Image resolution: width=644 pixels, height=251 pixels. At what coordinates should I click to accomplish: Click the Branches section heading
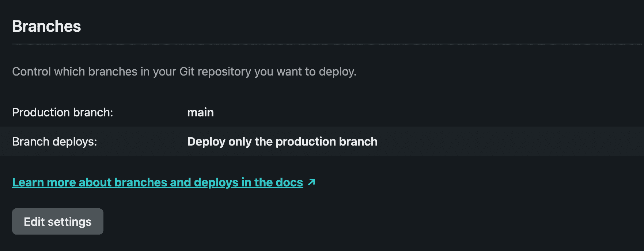46,26
